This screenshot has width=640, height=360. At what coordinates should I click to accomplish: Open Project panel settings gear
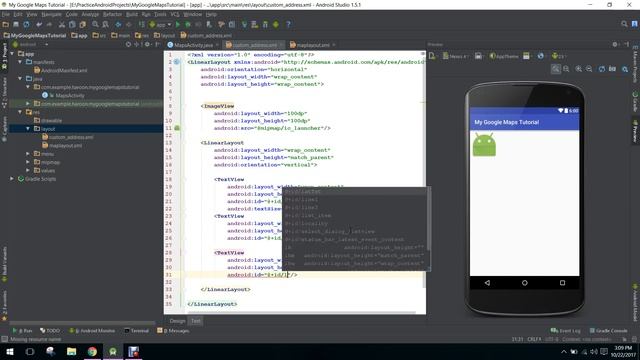[147, 44]
